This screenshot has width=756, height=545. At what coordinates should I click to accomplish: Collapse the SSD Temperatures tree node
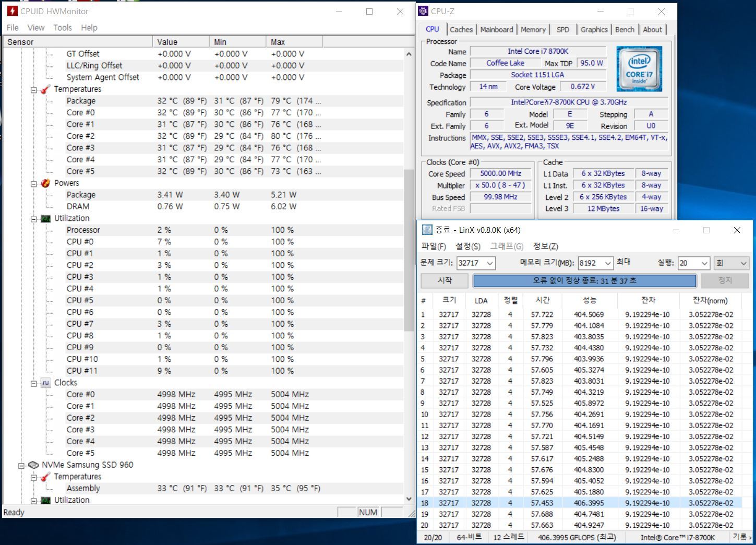34,477
